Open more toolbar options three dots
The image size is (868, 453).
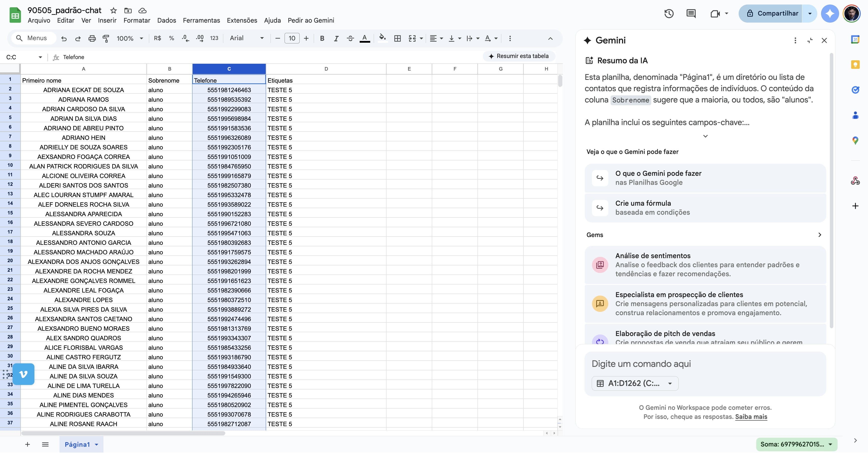tap(510, 38)
